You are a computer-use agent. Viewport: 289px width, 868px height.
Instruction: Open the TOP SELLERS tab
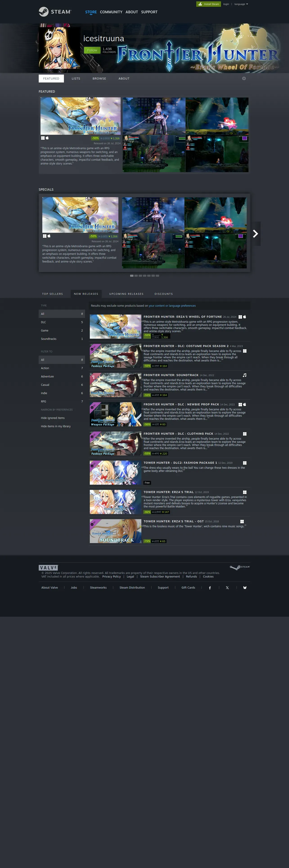[x=52, y=294]
